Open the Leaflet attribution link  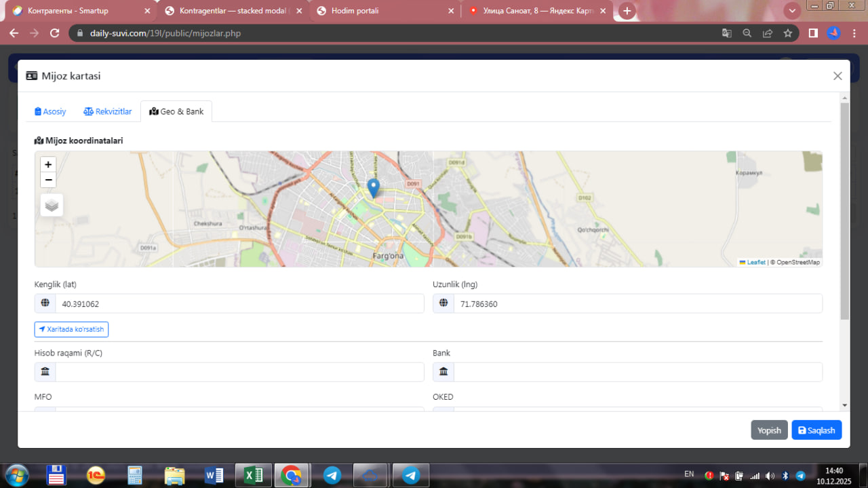coord(755,262)
